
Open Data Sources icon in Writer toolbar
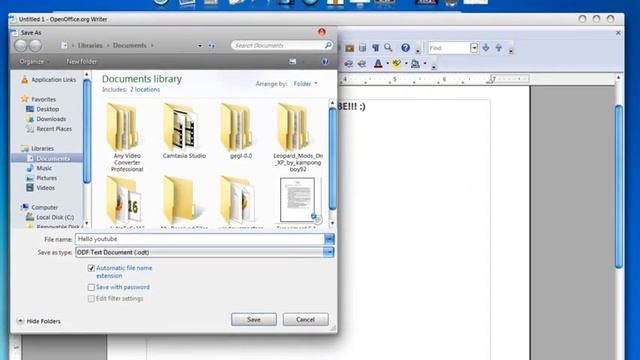(x=362, y=48)
